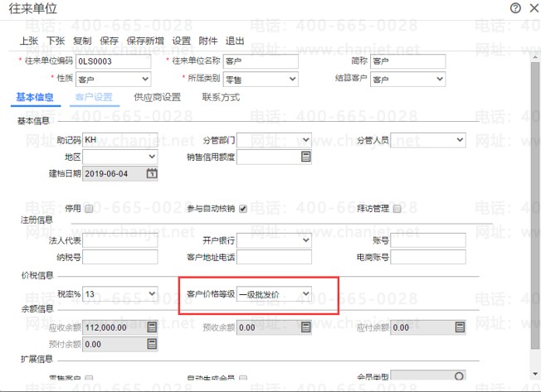Screen dimensions: 541x392
Task: Expand the 性质 dropdown
Action: (x=145, y=79)
